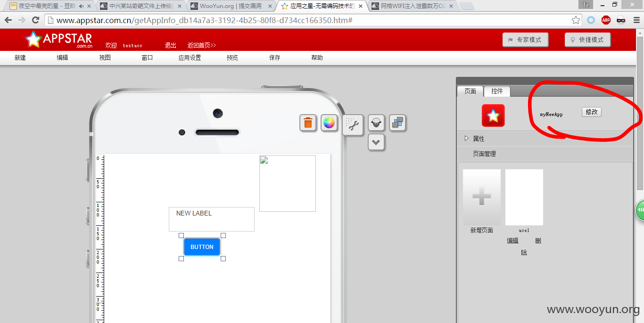
Task: Click the 删除 link under ace1
Action: pyautogui.click(x=538, y=240)
